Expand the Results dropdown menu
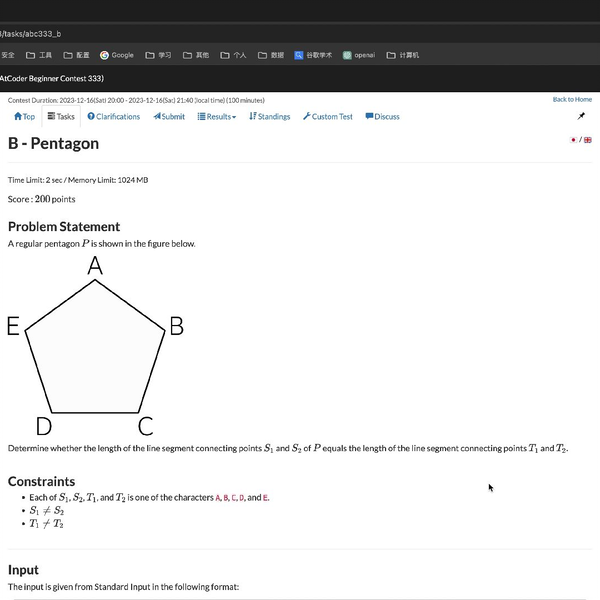The height and width of the screenshot is (600, 600). click(217, 116)
